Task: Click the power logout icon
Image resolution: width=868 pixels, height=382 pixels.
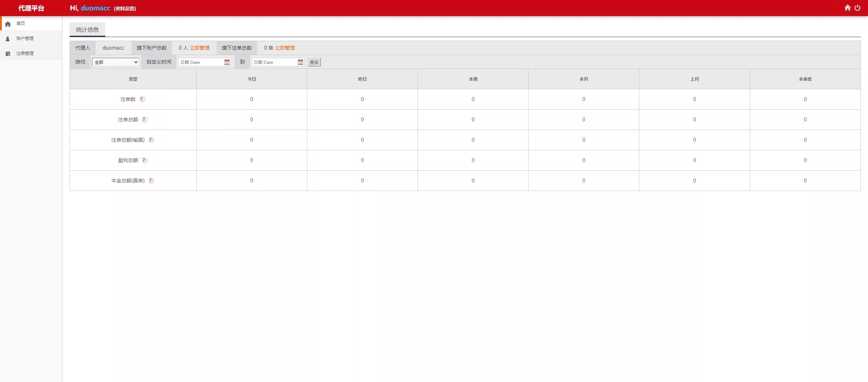Action: click(x=857, y=8)
